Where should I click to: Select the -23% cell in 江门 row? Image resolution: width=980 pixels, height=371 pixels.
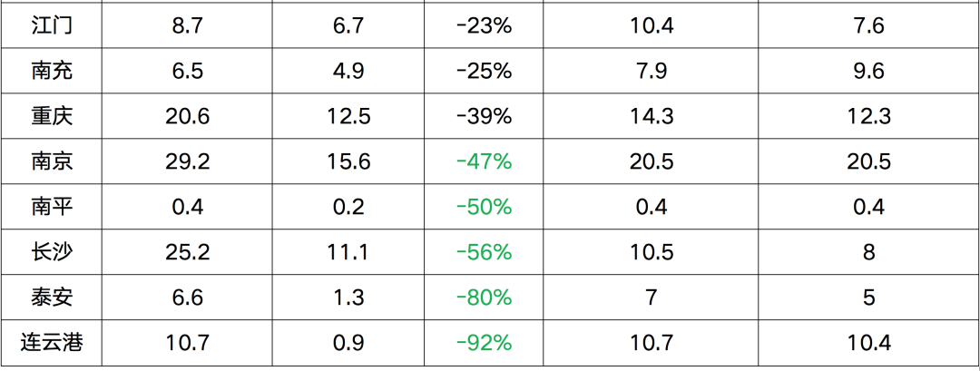[x=485, y=25]
